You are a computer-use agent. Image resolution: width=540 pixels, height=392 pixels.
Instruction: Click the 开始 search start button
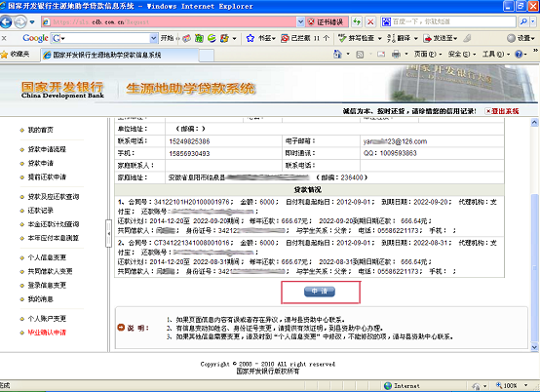(x=167, y=38)
